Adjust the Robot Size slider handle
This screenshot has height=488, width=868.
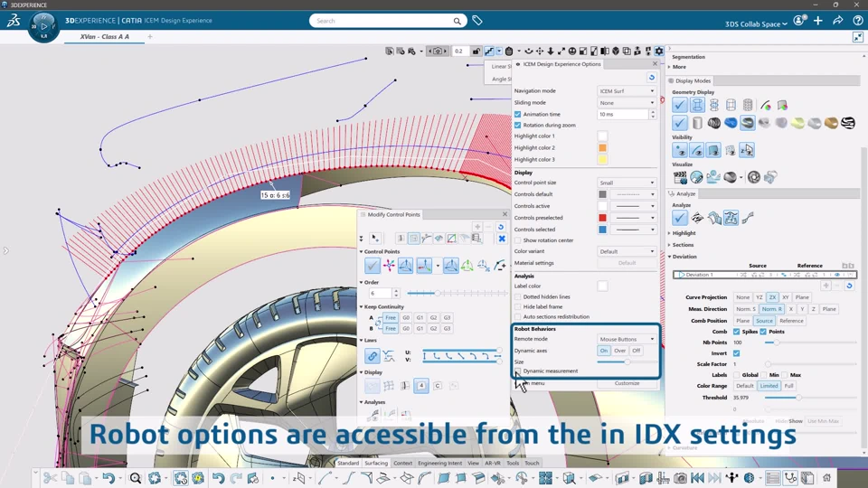coord(627,361)
